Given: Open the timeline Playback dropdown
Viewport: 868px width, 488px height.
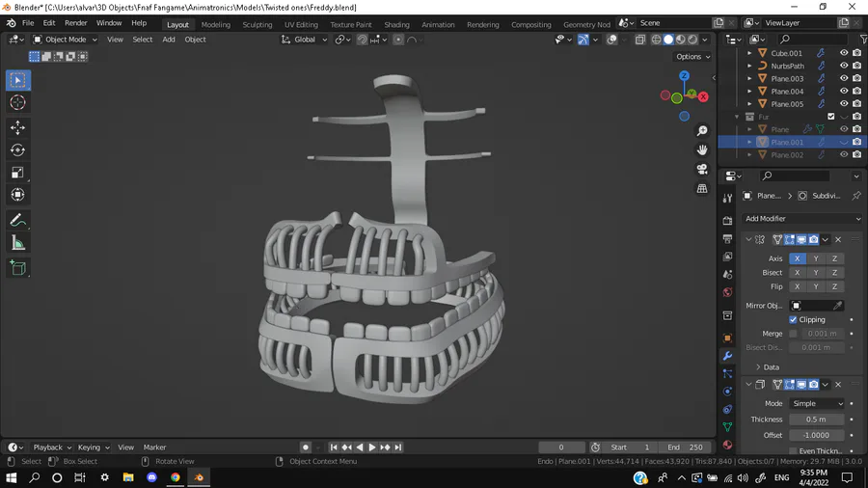Looking at the screenshot, I should click(52, 447).
